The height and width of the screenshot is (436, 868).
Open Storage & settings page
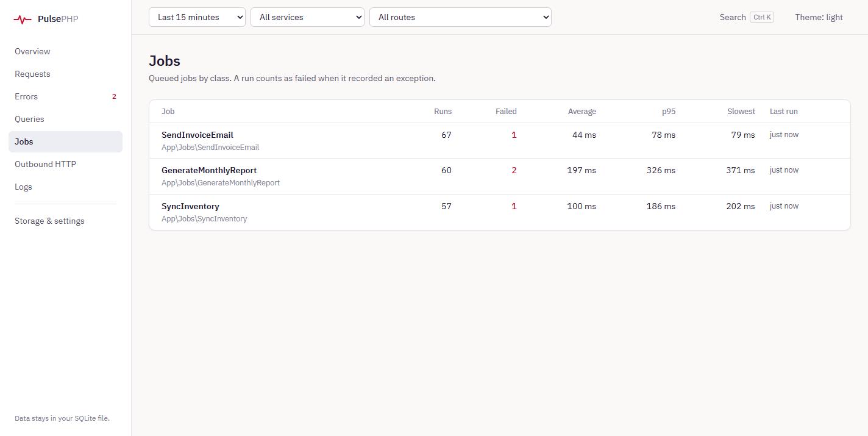click(65, 221)
